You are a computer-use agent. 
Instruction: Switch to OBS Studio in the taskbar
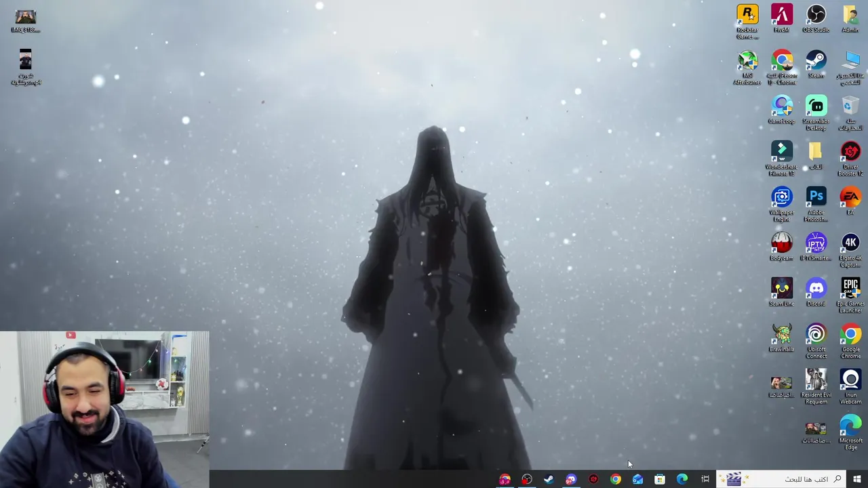pyautogui.click(x=527, y=479)
